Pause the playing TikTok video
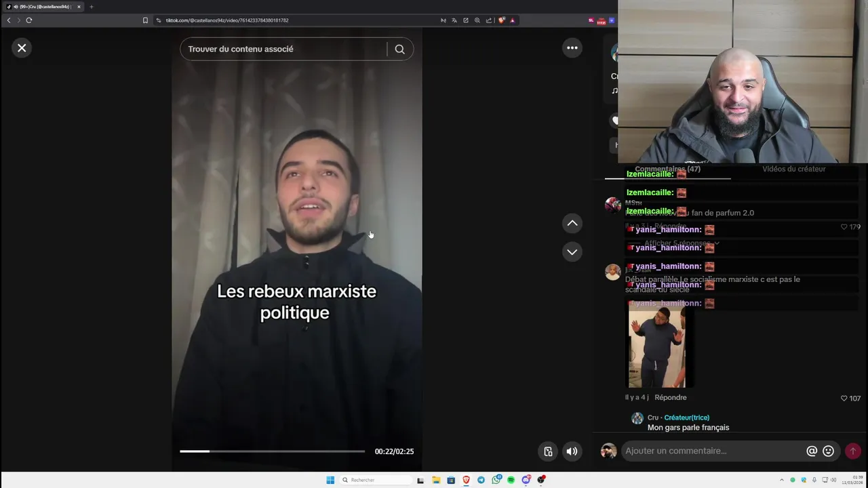 (x=296, y=251)
